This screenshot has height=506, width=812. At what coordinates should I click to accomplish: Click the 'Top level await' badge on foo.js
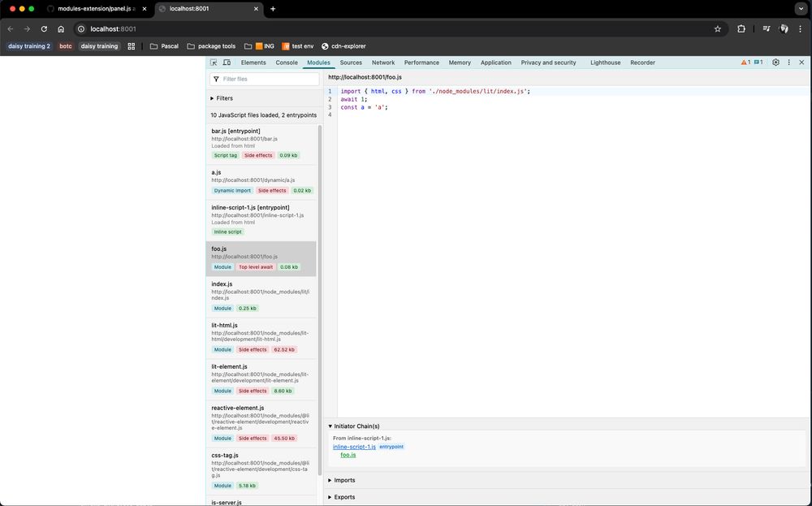256,267
